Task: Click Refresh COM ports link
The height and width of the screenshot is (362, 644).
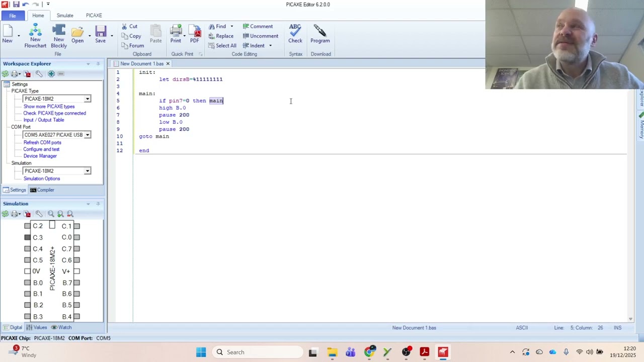Action: pos(42,142)
